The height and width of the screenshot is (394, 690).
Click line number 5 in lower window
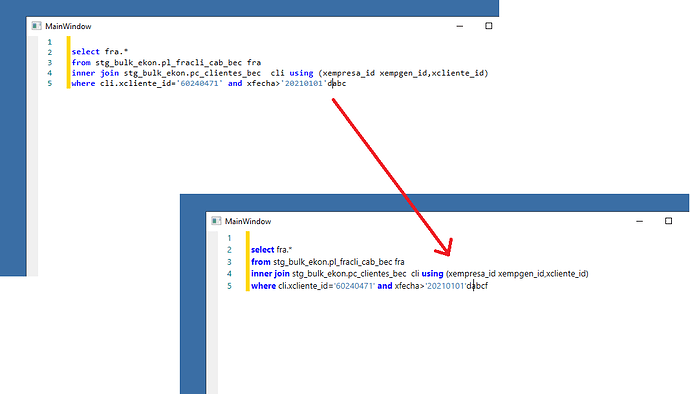[x=229, y=286]
